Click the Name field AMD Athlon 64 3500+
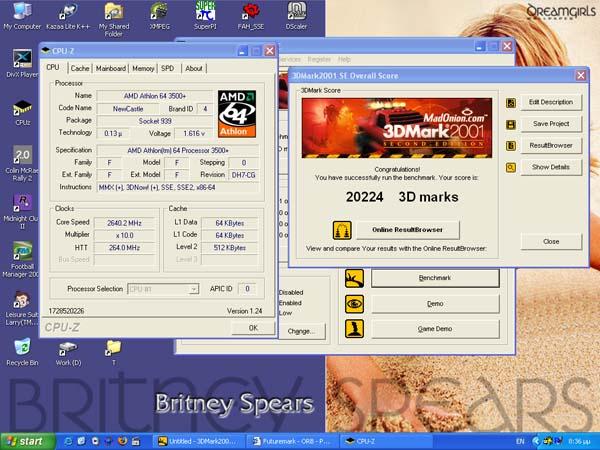Screen dimensions: 600x450 (x=155, y=96)
